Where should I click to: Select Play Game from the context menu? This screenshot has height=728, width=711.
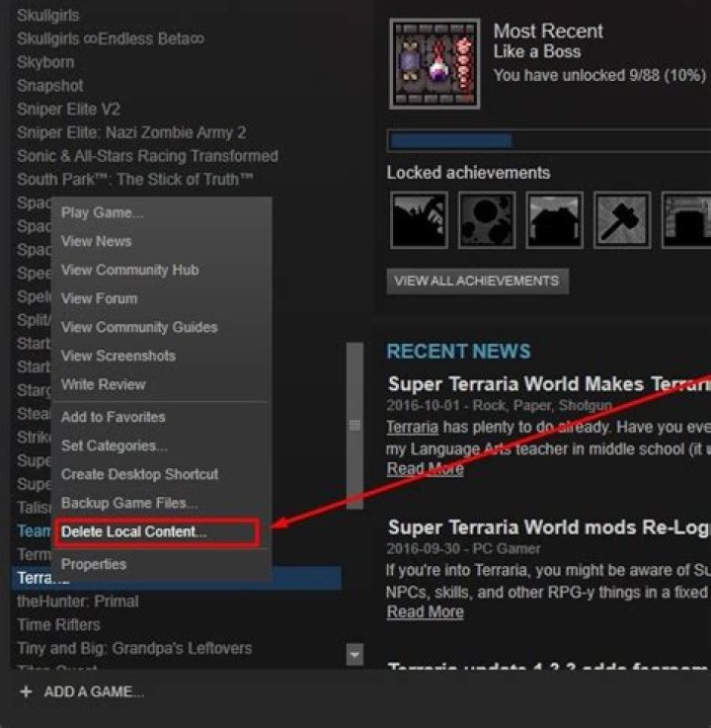point(103,212)
